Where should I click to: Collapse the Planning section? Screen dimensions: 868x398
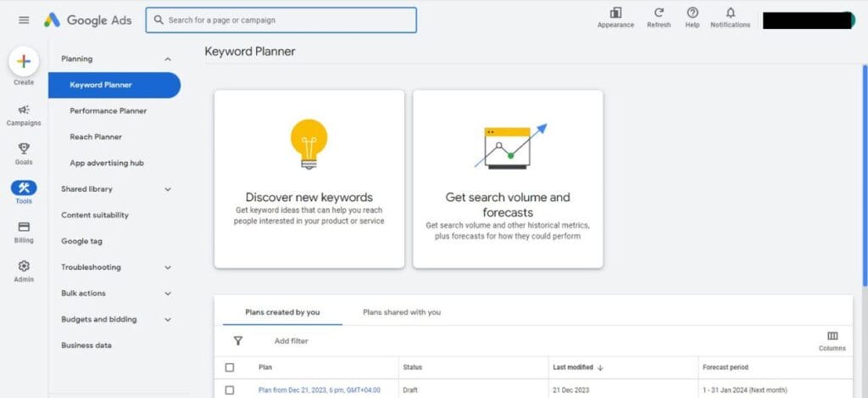pos(168,59)
